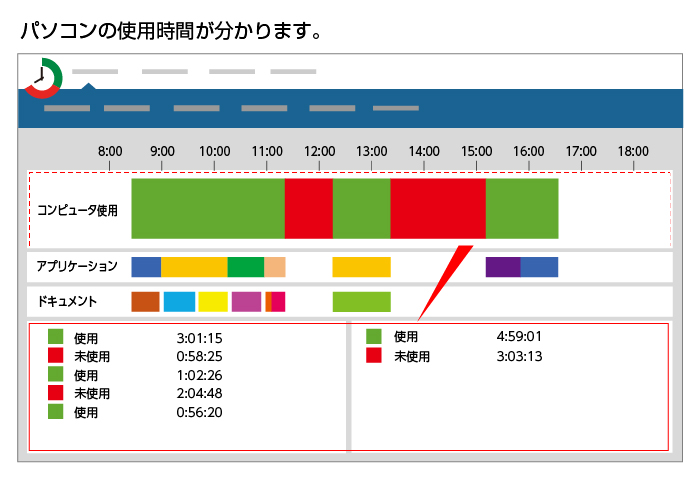Click the 8:00 time marker
The image size is (700, 481).
tap(110, 151)
